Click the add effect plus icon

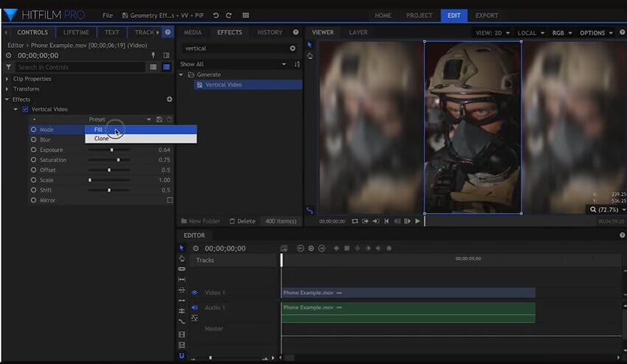click(169, 99)
